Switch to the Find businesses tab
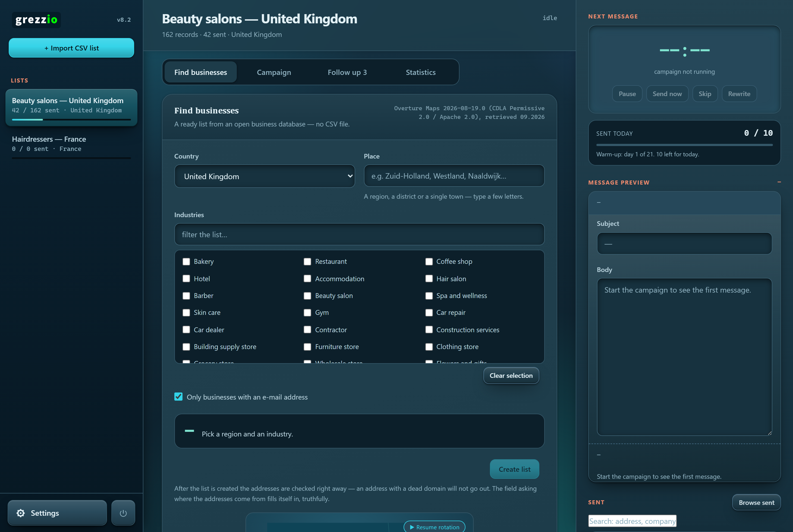Viewport: 793px width, 532px height. (201, 72)
